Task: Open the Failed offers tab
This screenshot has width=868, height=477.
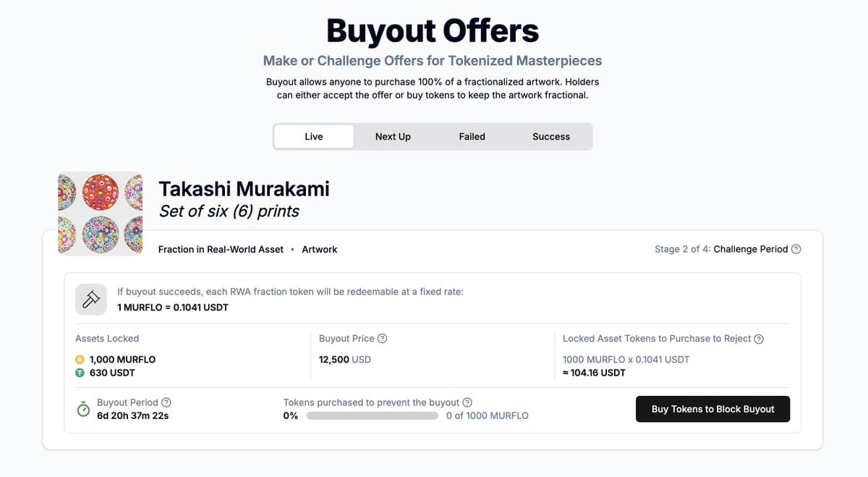Action: [472, 137]
